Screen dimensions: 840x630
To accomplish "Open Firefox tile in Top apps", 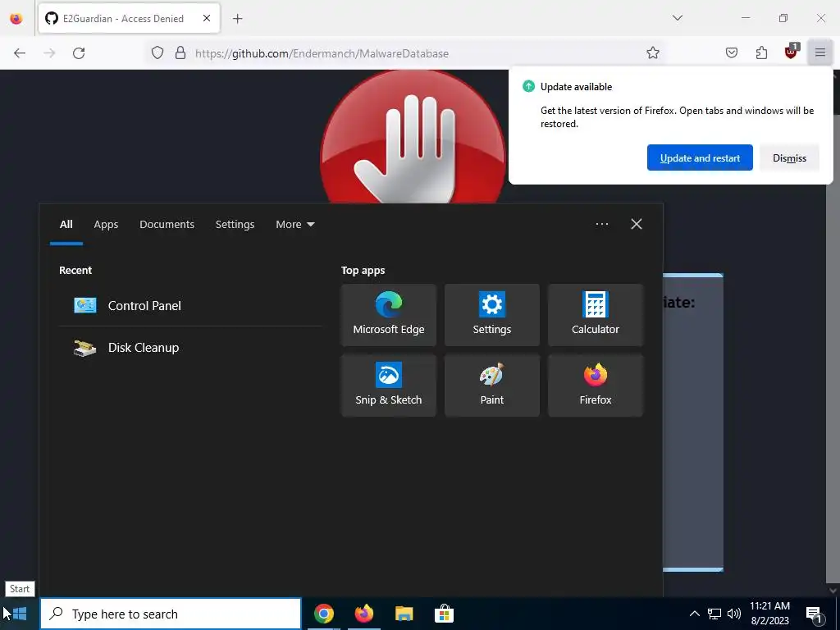I will click(596, 386).
